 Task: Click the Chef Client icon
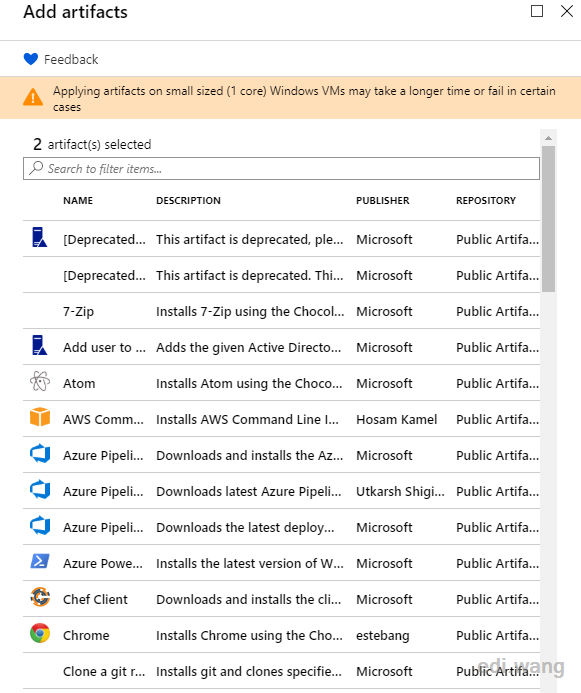click(40, 598)
